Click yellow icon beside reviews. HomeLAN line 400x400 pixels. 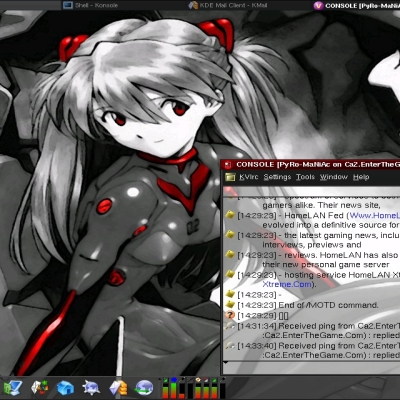(x=230, y=255)
